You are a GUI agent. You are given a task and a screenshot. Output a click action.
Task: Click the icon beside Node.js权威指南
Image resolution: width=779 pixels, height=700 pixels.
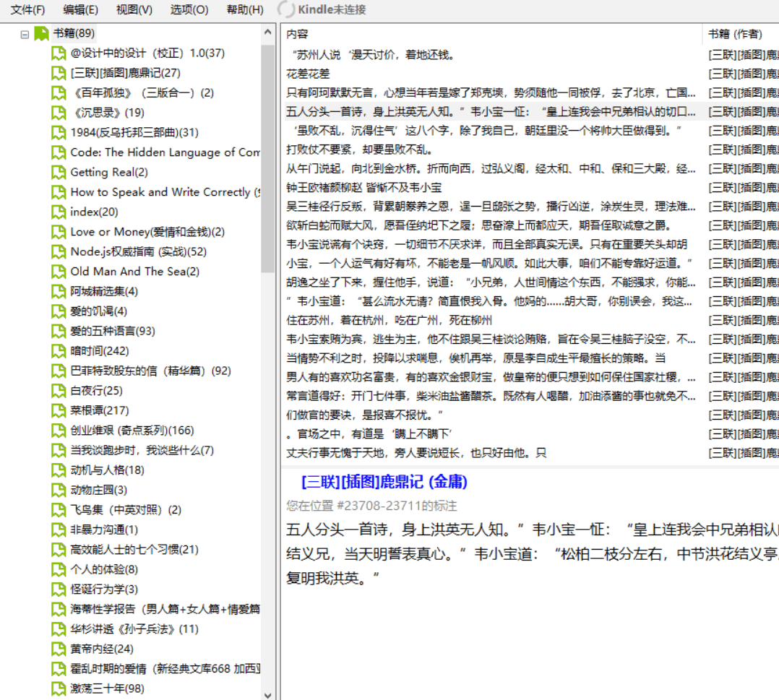click(x=59, y=252)
